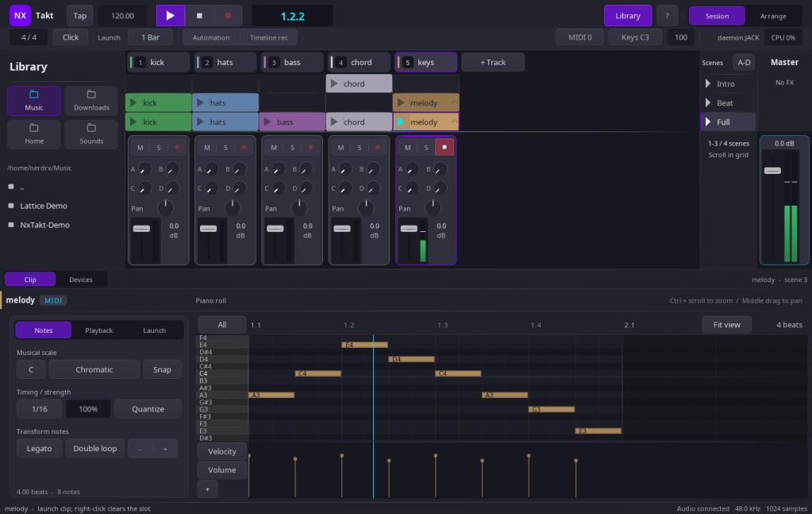Select the Notes tab in clip editor
Screen dimensions: 812x514
(x=44, y=330)
